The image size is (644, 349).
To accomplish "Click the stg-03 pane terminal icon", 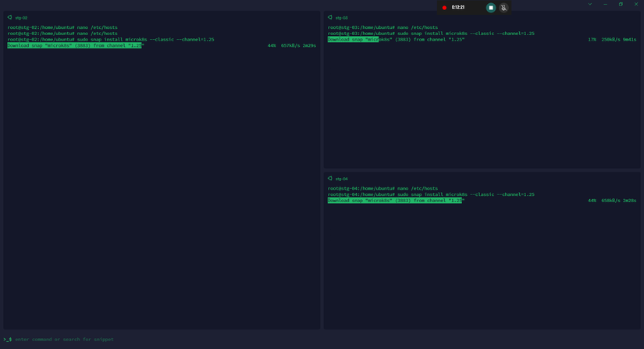I will tap(329, 17).
